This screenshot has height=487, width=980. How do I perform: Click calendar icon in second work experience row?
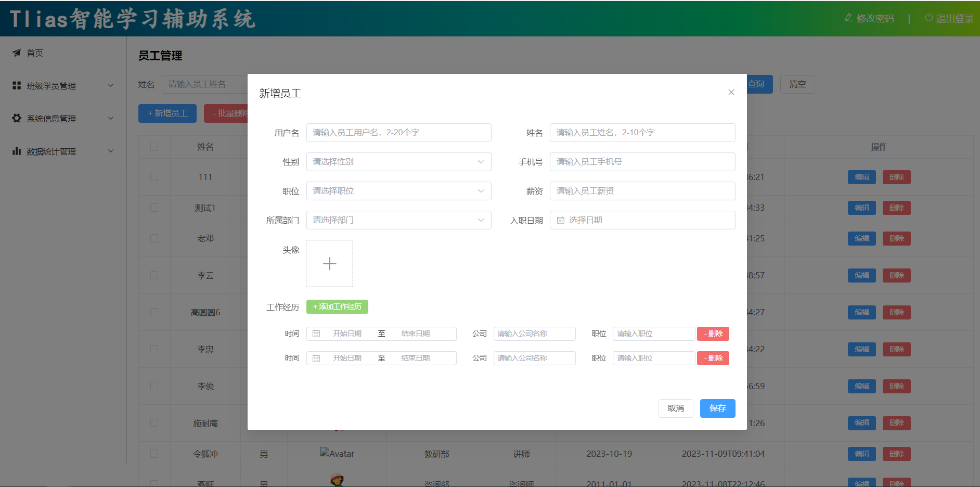pos(316,358)
